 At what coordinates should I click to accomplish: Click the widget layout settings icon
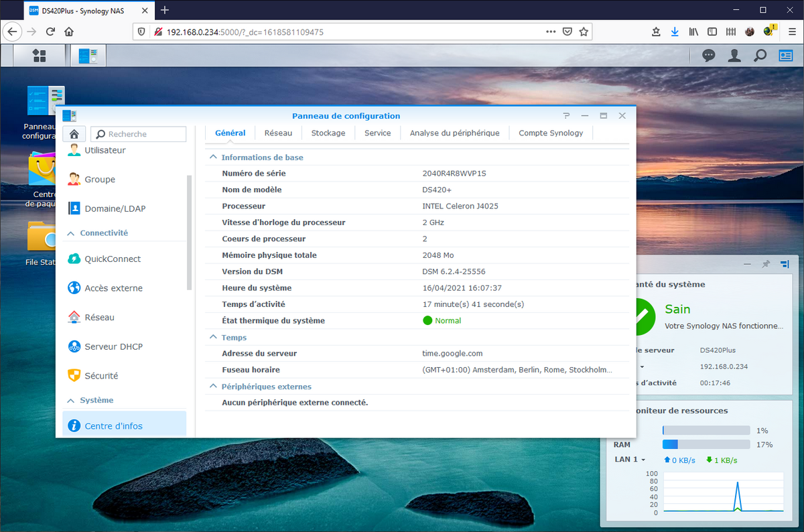(x=784, y=265)
